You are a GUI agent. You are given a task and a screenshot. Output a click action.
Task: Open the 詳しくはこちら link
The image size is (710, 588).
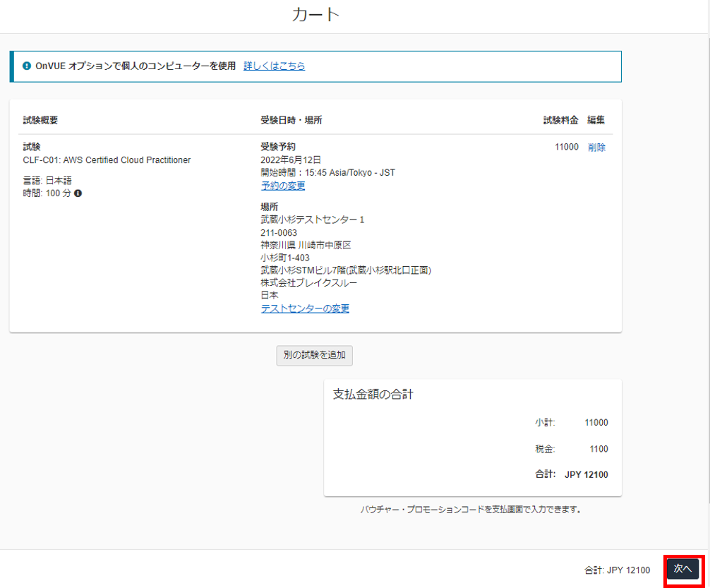[x=275, y=66]
